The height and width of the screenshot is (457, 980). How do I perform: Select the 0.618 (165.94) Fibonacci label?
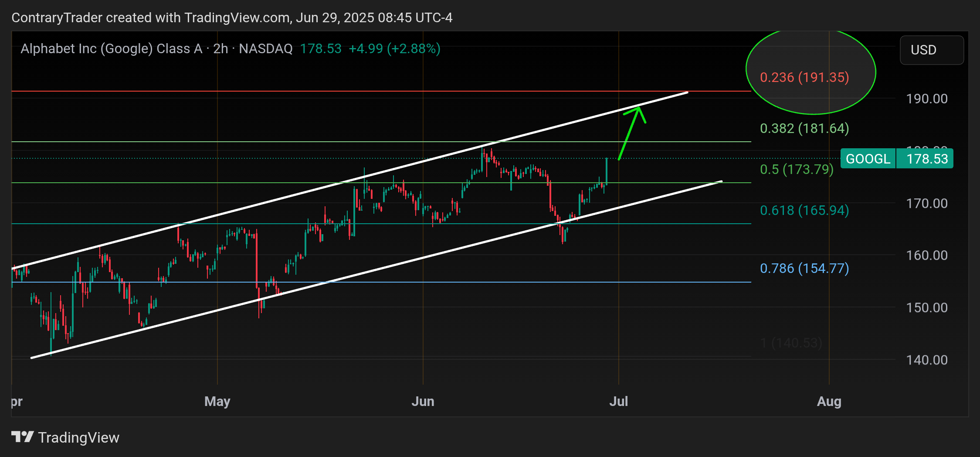[x=804, y=210]
